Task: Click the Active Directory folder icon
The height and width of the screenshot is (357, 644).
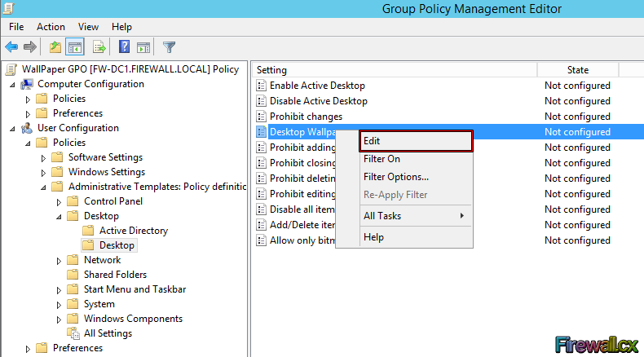Action: coord(88,231)
